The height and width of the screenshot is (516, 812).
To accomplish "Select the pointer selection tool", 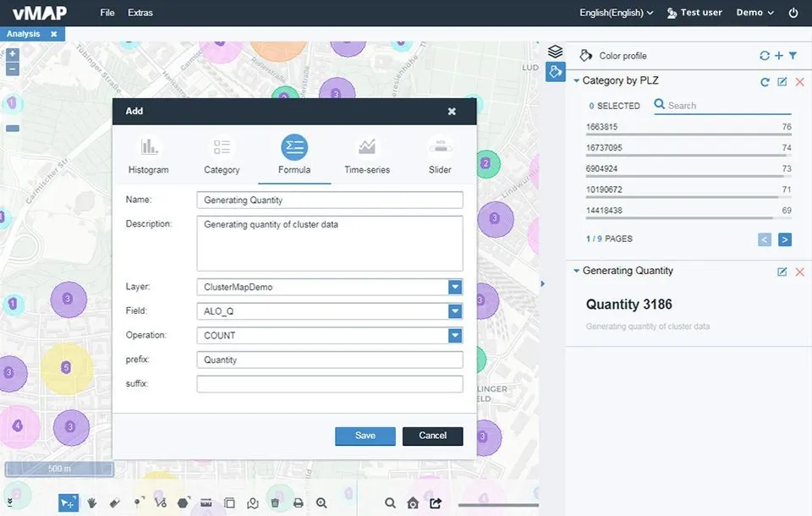I will tap(69, 502).
